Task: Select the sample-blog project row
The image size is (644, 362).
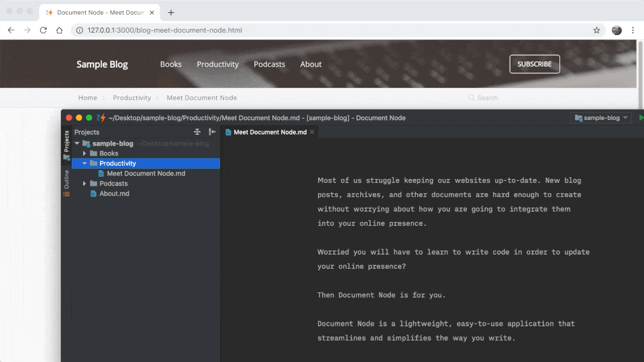Action: click(146, 143)
